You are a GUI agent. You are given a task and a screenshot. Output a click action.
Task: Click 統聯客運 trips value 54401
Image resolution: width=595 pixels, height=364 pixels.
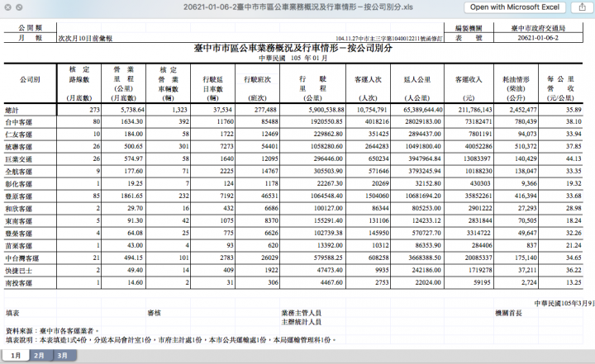(269, 146)
